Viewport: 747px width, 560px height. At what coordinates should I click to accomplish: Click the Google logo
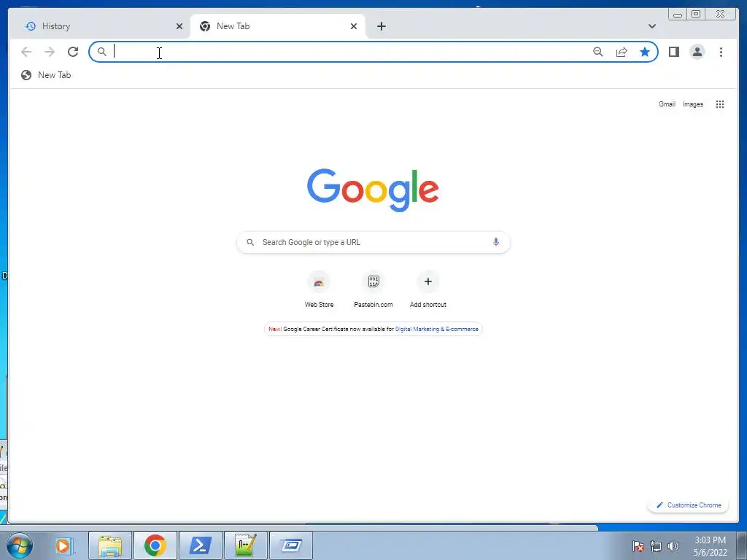(x=373, y=190)
